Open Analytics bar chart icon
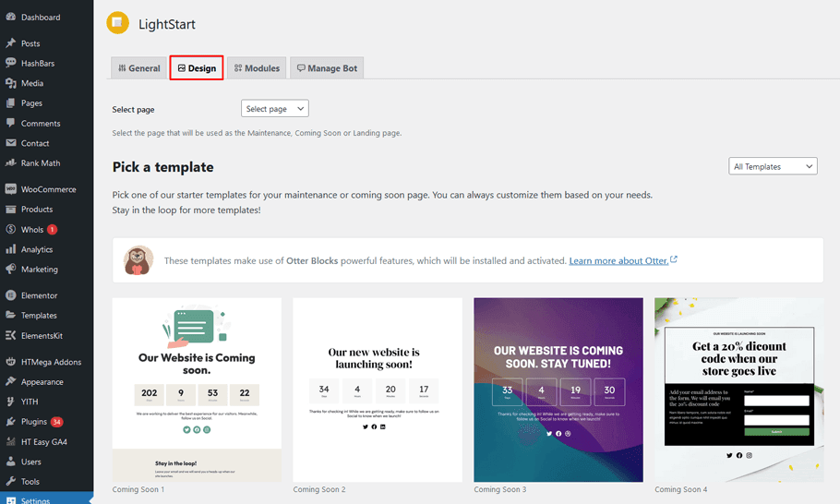The height and width of the screenshot is (504, 840). coord(11,249)
